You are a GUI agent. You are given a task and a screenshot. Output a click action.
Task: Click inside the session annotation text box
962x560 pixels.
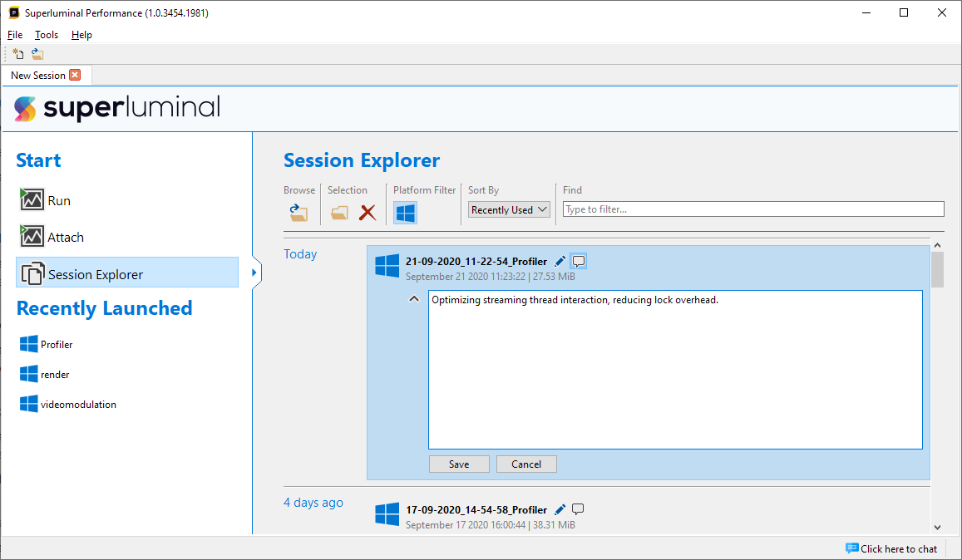675,369
